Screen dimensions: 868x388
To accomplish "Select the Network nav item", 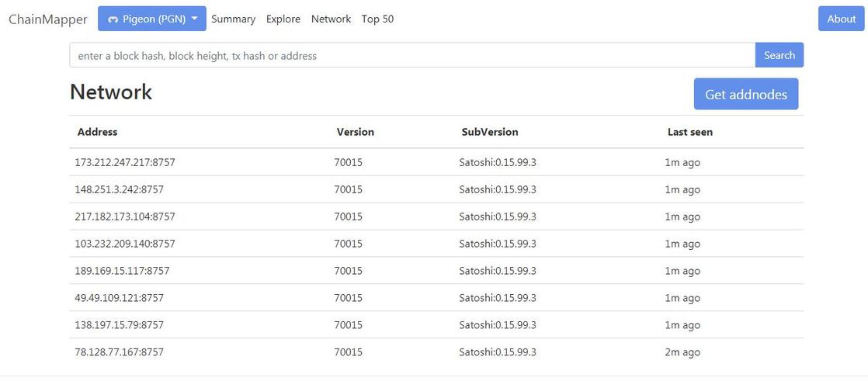I will [331, 19].
